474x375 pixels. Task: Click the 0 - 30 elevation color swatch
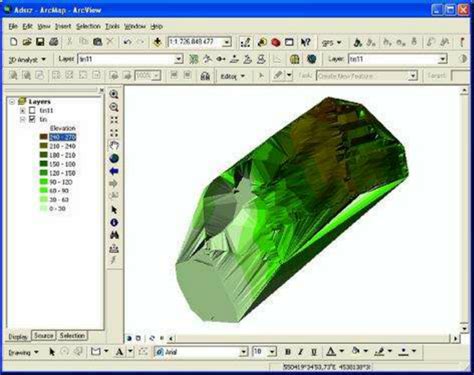pos(44,209)
